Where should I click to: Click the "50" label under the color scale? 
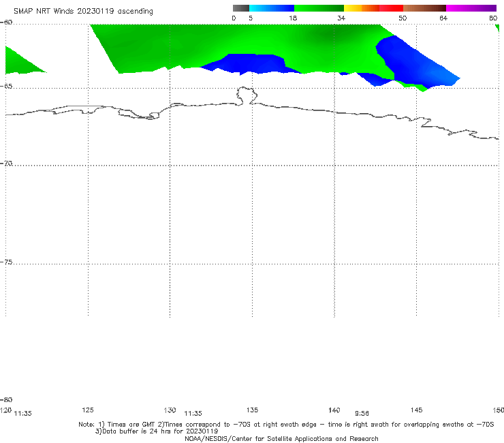click(x=403, y=18)
